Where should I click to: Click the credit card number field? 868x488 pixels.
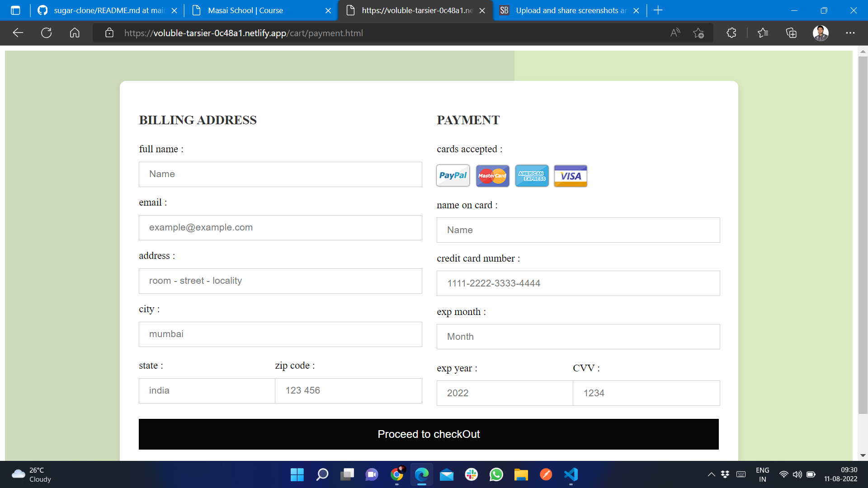pos(578,283)
